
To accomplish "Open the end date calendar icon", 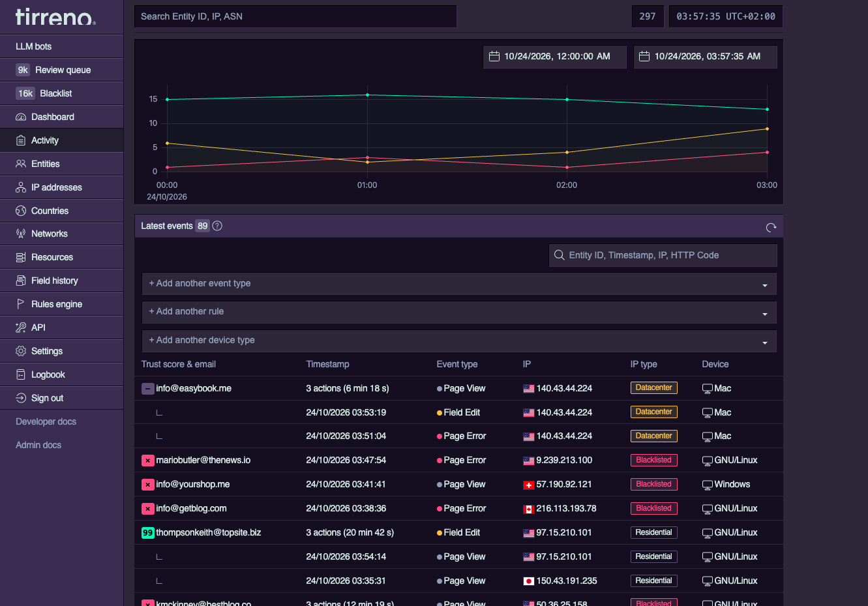I will (644, 57).
